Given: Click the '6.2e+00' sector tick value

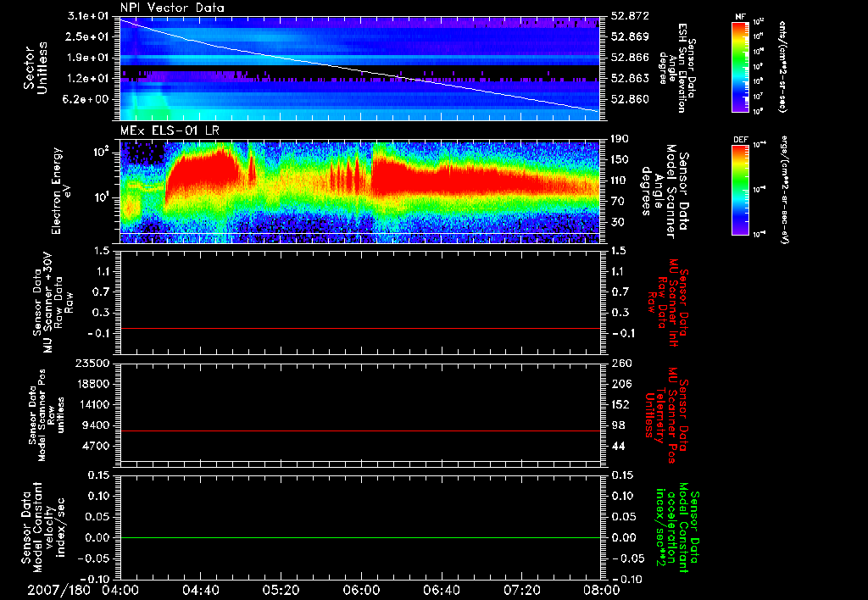Looking at the screenshot, I should (x=87, y=99).
